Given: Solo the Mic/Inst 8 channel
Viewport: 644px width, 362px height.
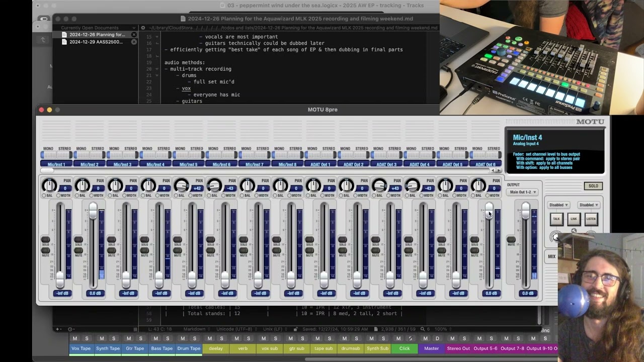Looking at the screenshot, I should pos(276,239).
